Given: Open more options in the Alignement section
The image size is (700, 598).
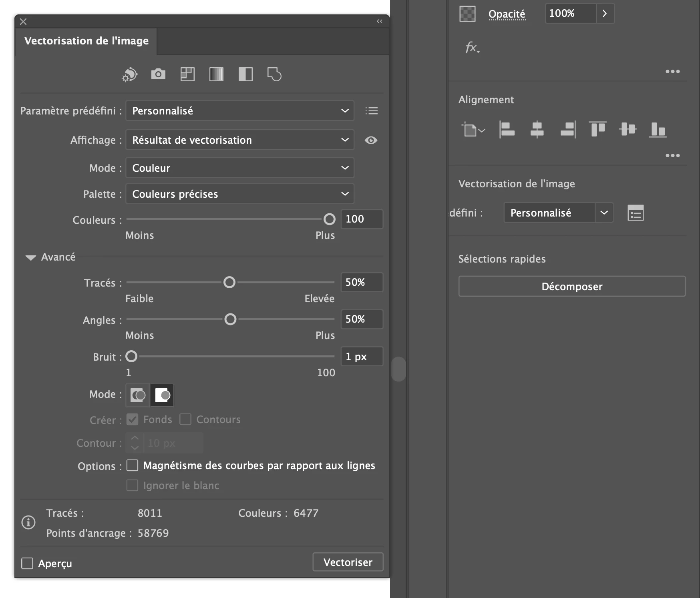Looking at the screenshot, I should pyautogui.click(x=673, y=155).
